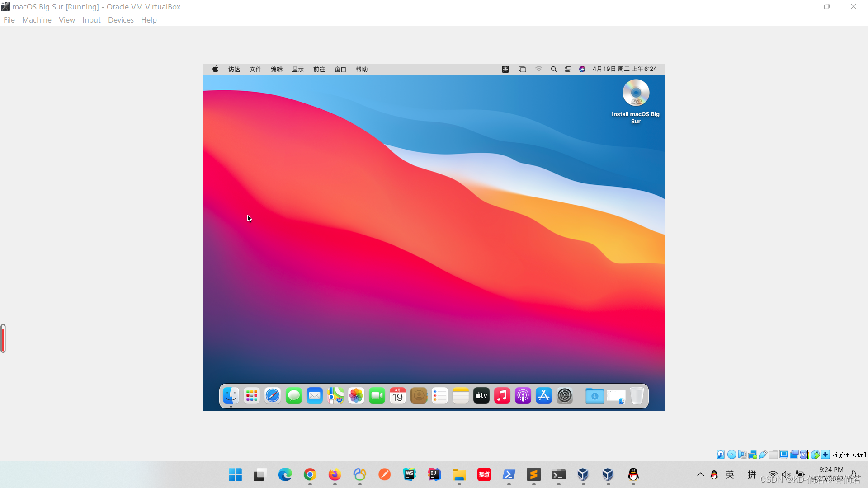Open Podcasts app from Dock
The image size is (868, 488).
522,396
